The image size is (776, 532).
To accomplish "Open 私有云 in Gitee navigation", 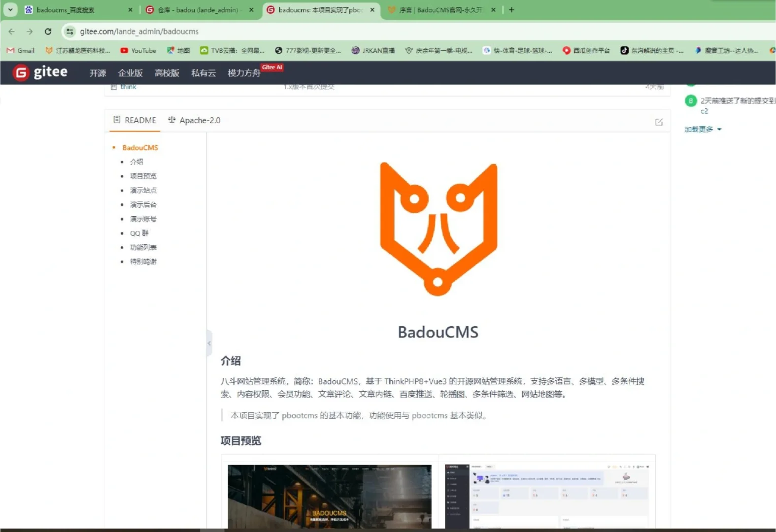I will tap(203, 73).
